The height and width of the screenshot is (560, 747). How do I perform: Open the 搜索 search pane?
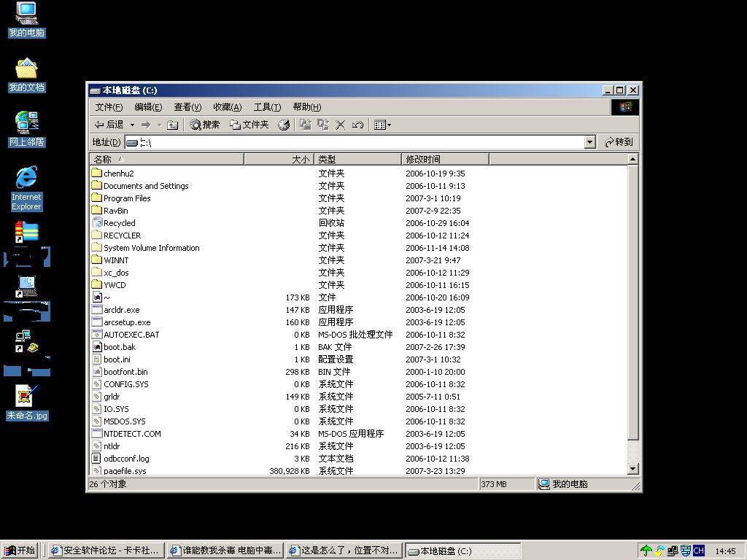pyautogui.click(x=205, y=125)
